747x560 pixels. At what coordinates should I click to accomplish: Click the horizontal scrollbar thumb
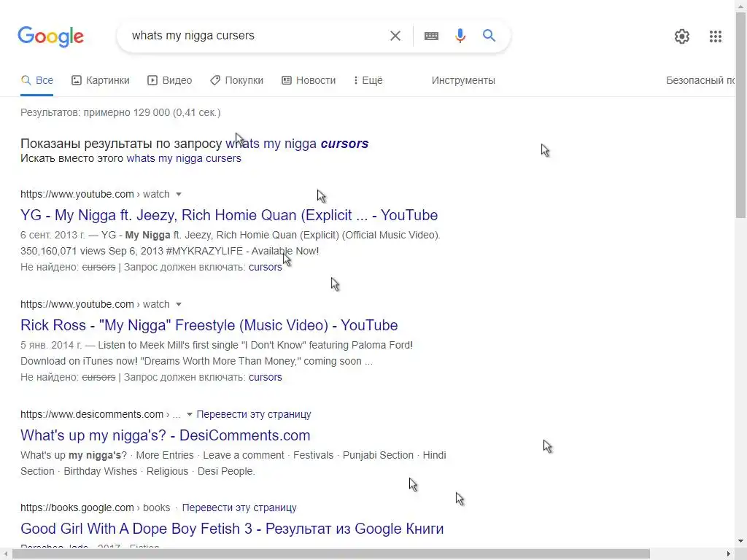(331, 554)
